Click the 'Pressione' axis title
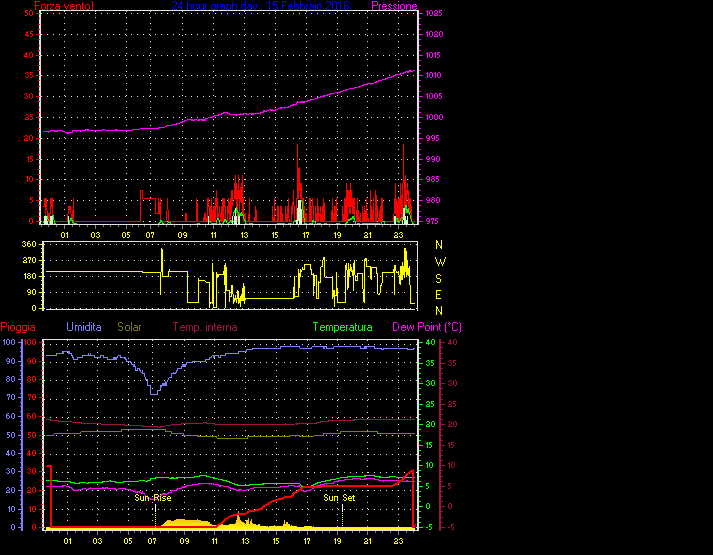The width and height of the screenshot is (713, 555). pos(394,6)
